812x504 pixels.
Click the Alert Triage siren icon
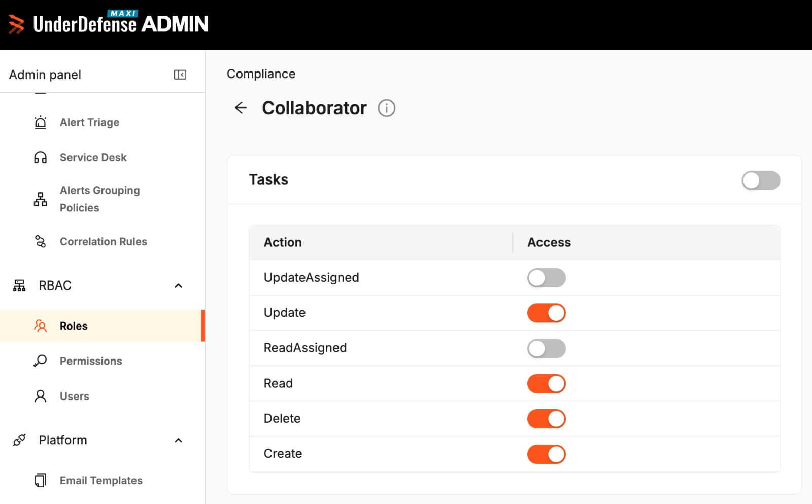40,122
